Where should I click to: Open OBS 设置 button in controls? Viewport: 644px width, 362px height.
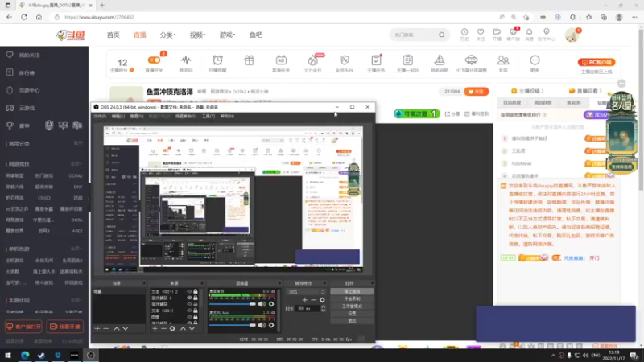[352, 314]
